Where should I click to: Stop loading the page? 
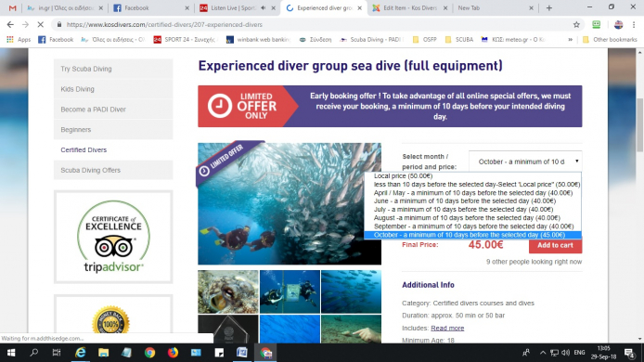click(x=40, y=25)
